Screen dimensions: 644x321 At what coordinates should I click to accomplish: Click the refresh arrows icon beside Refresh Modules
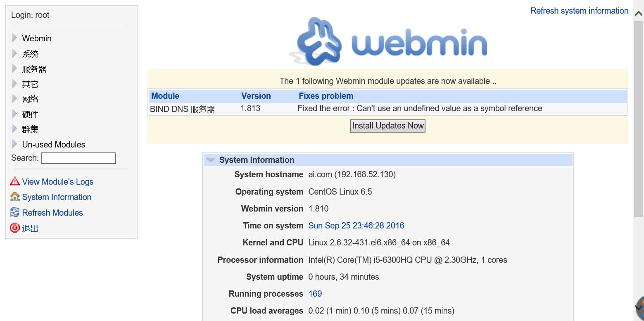click(15, 212)
